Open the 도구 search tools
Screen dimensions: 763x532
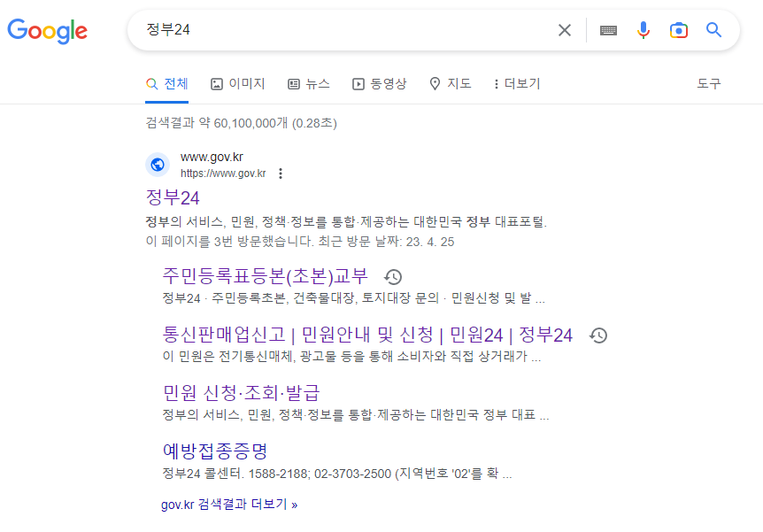tap(708, 84)
